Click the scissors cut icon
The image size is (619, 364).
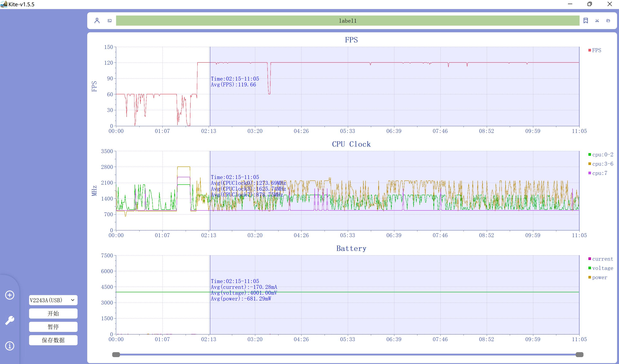click(x=597, y=21)
